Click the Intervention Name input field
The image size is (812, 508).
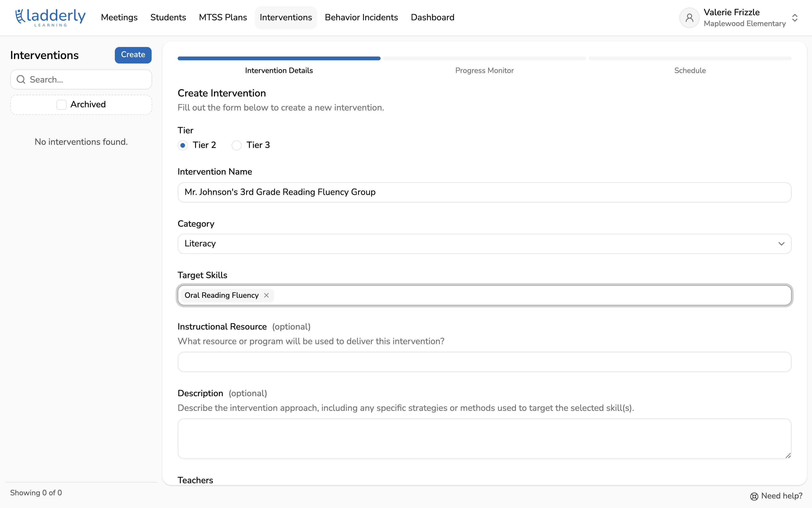coord(484,192)
